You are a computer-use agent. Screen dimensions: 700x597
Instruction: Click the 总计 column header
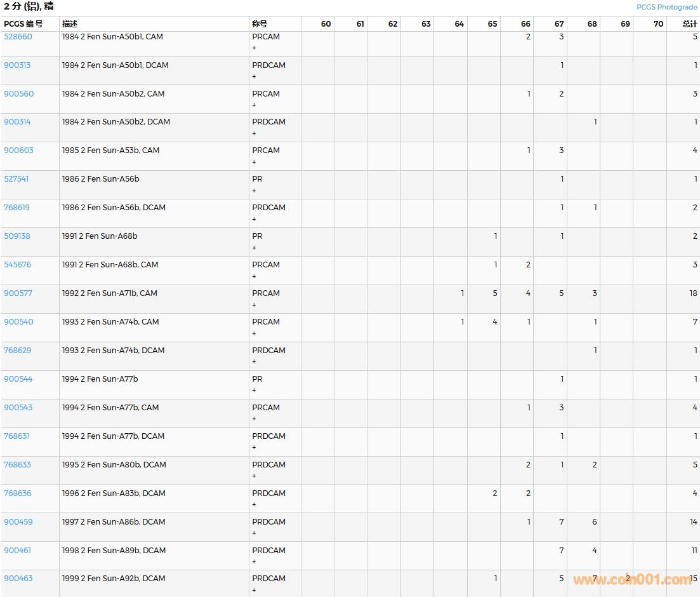tap(689, 24)
